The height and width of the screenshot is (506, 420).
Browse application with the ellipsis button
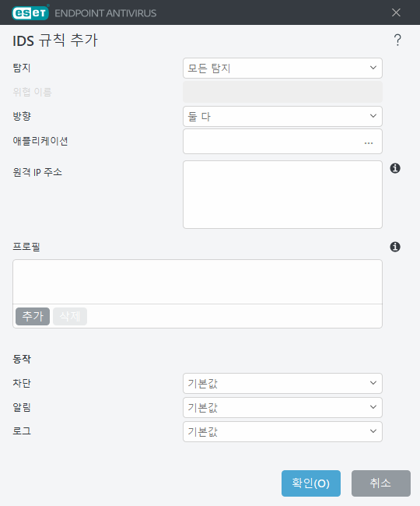(369, 142)
